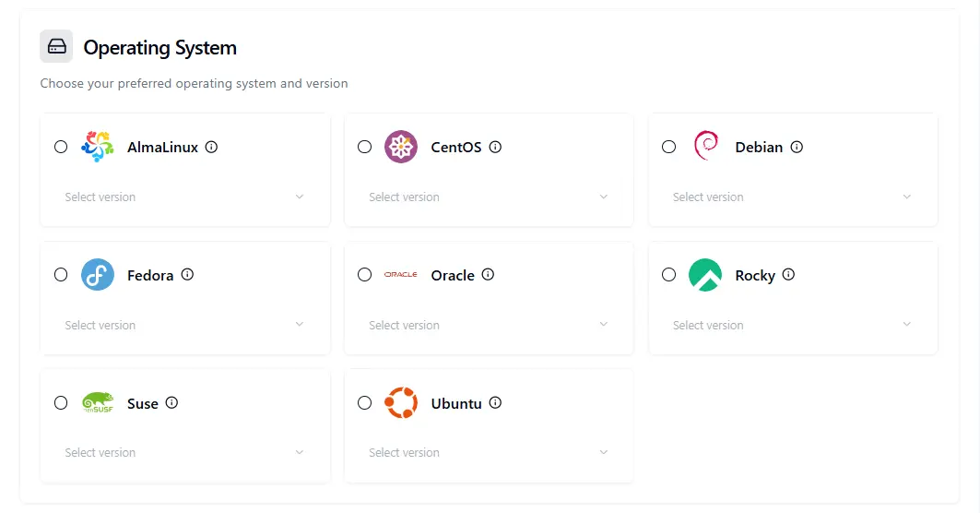The height and width of the screenshot is (513, 980).
Task: Click the Rocky name label
Action: pos(755,276)
